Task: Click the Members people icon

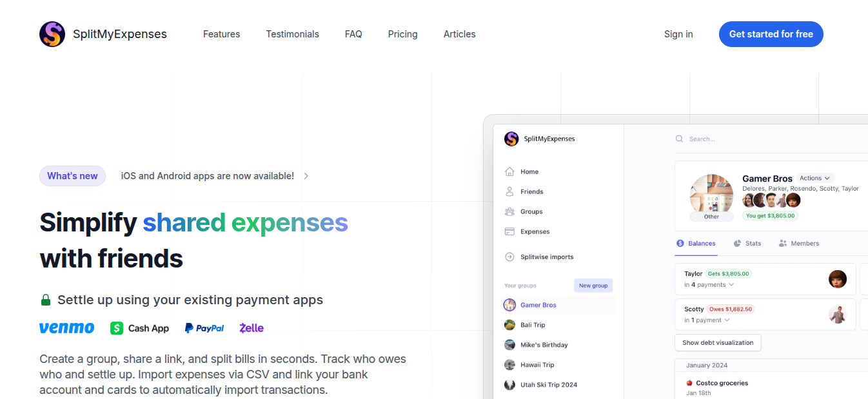Action: tap(783, 244)
